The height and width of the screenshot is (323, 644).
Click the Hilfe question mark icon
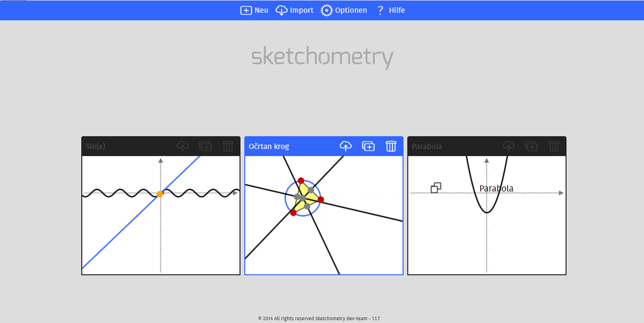(381, 11)
